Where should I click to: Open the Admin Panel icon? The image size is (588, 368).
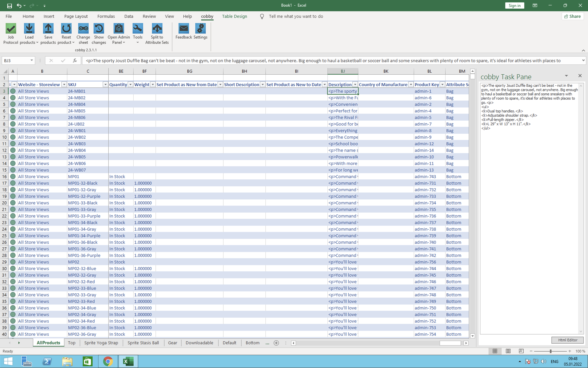(119, 29)
